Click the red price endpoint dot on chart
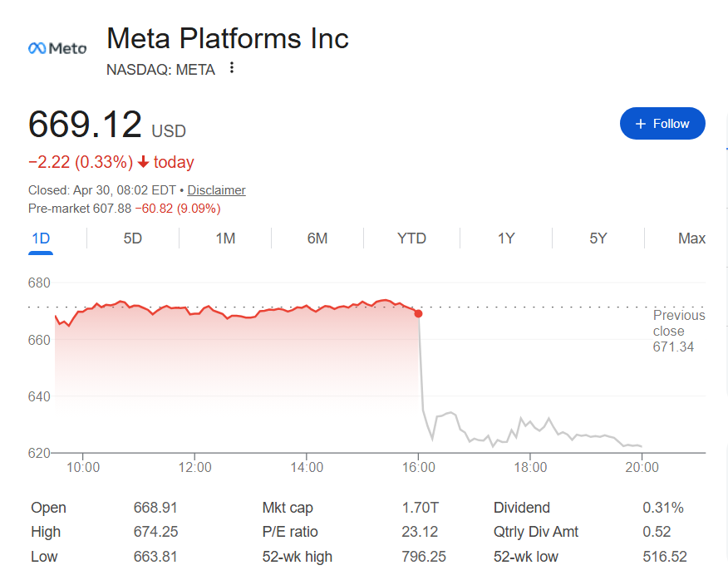Viewport: 728px width, 580px height. pyautogui.click(x=419, y=313)
